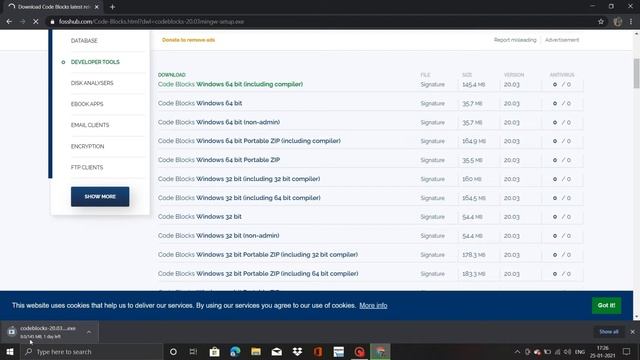Click the SHOW MORE button

[x=100, y=197]
